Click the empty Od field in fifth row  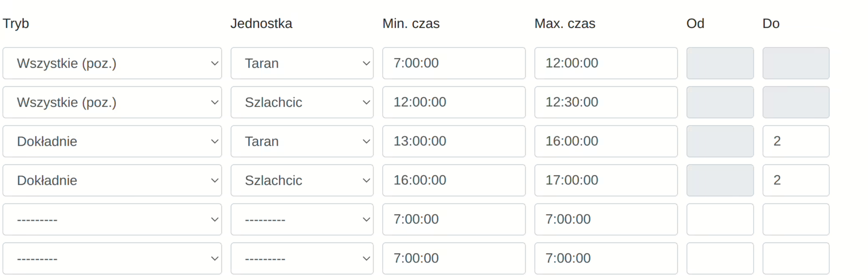[x=720, y=220]
